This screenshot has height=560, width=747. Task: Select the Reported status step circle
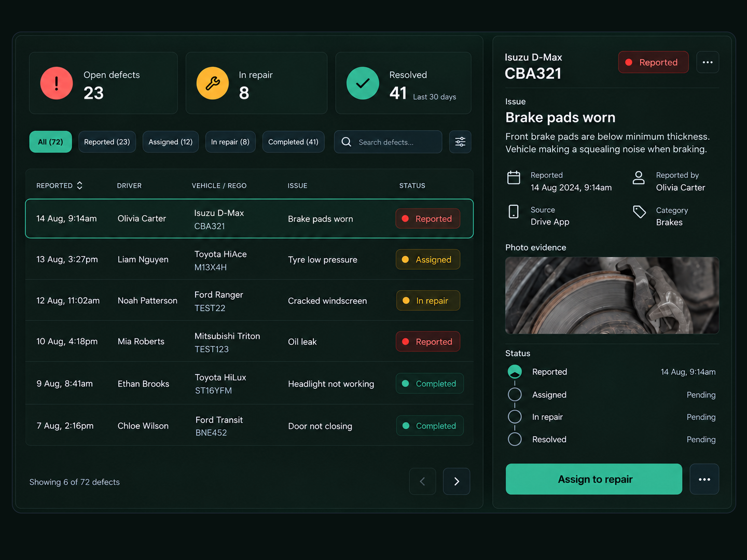(515, 372)
